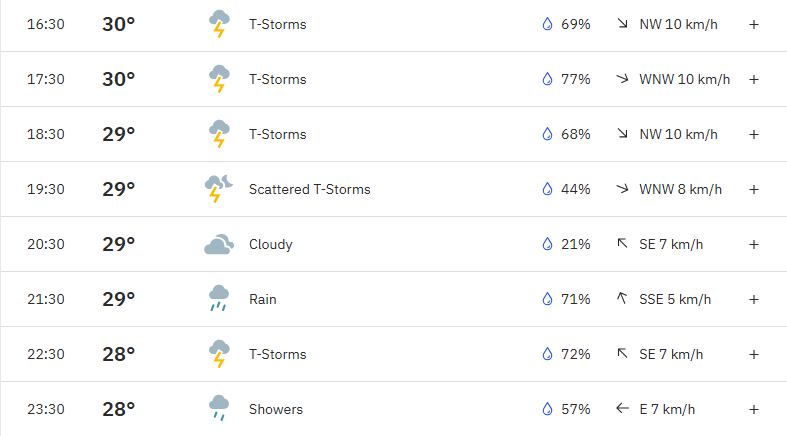Click the Scattered T-Storms night icon
This screenshot has width=787, height=436.
pyautogui.click(x=218, y=189)
